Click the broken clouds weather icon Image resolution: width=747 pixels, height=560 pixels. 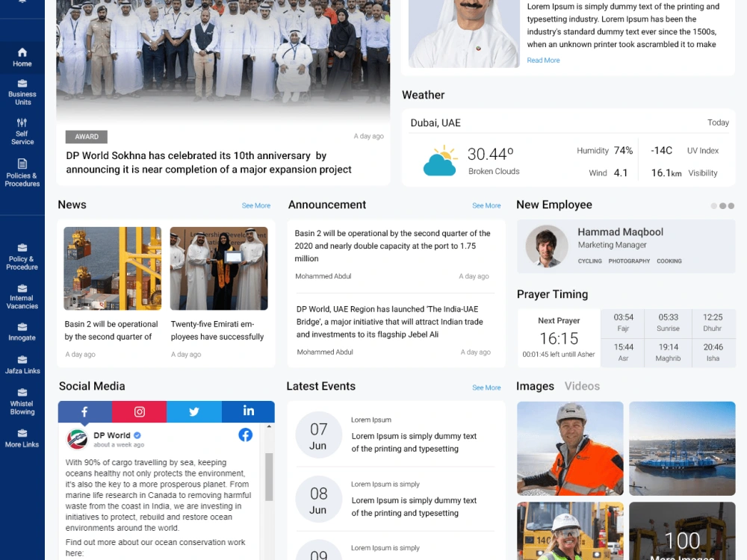pos(440,161)
